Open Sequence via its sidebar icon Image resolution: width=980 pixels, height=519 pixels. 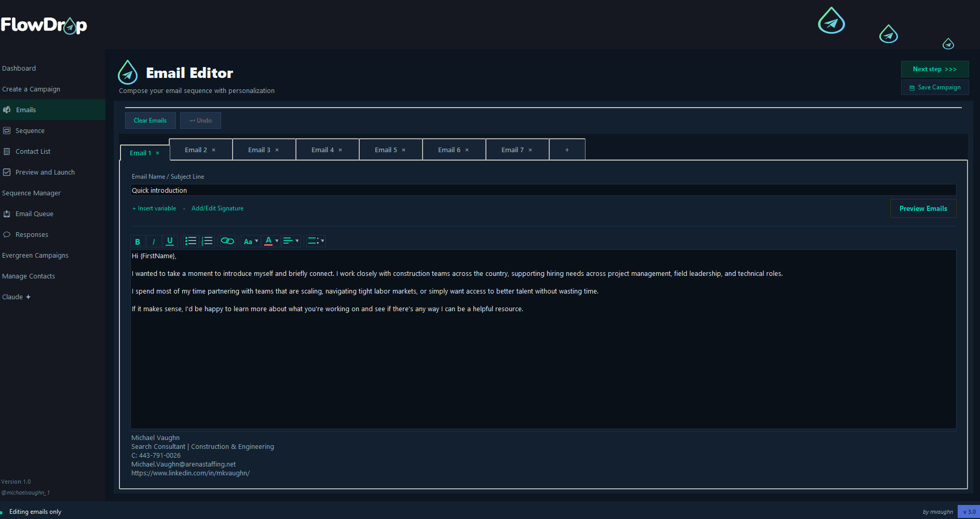coord(7,130)
